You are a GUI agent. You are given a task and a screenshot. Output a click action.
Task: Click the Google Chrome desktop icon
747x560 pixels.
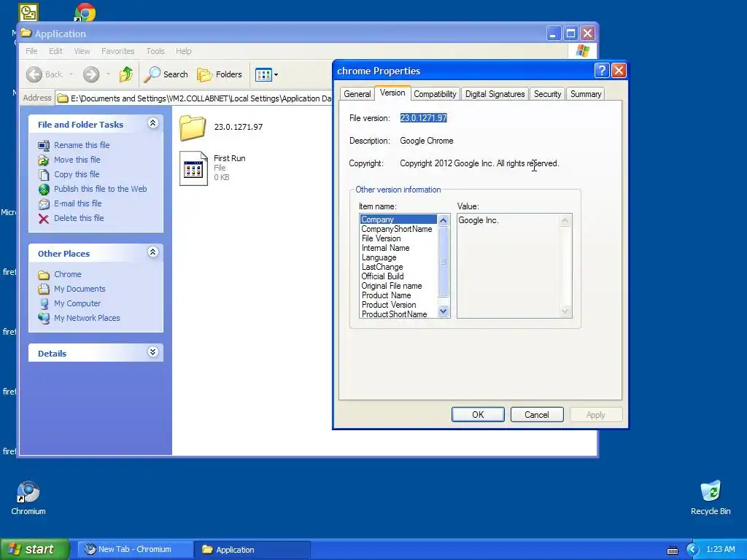tap(85, 12)
